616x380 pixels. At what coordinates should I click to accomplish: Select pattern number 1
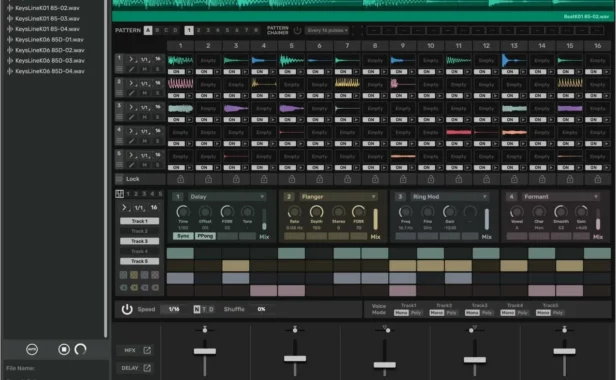pyautogui.click(x=189, y=30)
